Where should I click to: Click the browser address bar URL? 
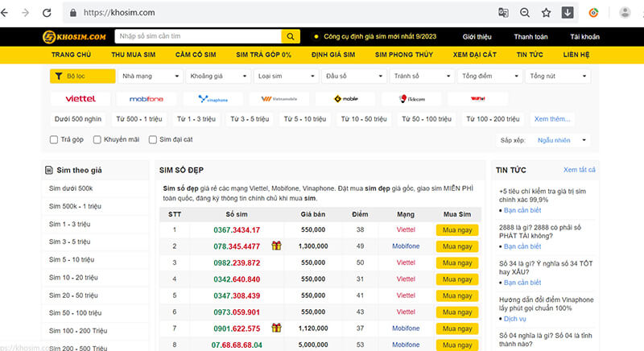pyautogui.click(x=119, y=13)
